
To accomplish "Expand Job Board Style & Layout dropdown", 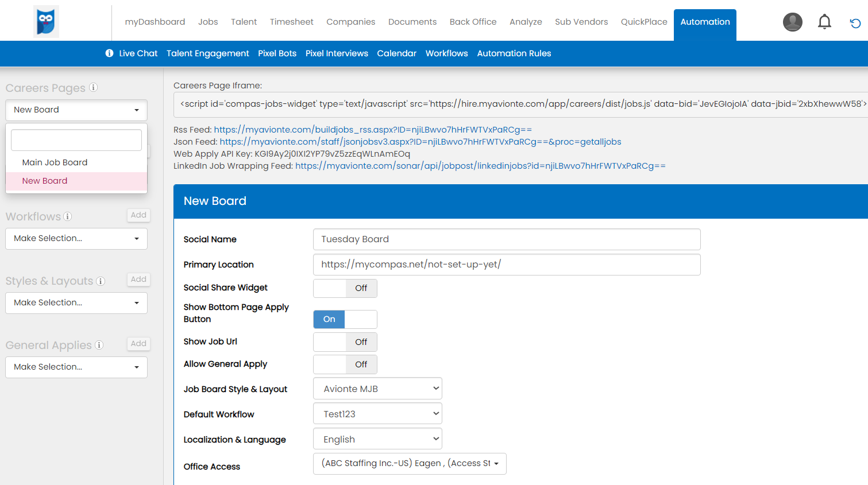I will point(377,389).
